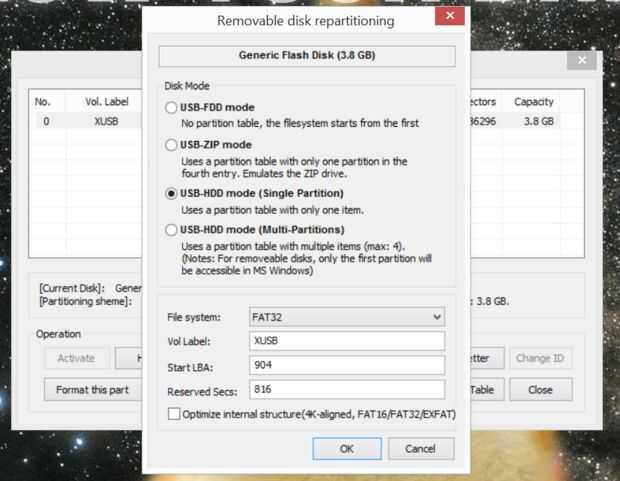Click the Generic Flash Disk (3.8 GB) header
Screen dimensions: 620x481
click(307, 56)
